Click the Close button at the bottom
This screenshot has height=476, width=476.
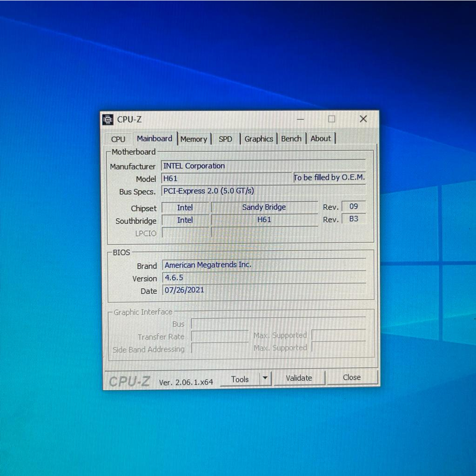[352, 377]
